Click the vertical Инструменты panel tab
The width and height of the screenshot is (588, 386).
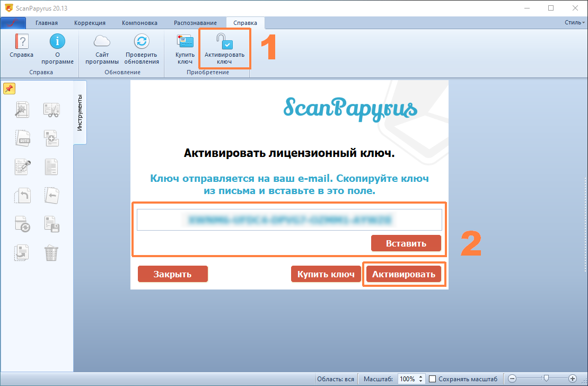(x=80, y=112)
